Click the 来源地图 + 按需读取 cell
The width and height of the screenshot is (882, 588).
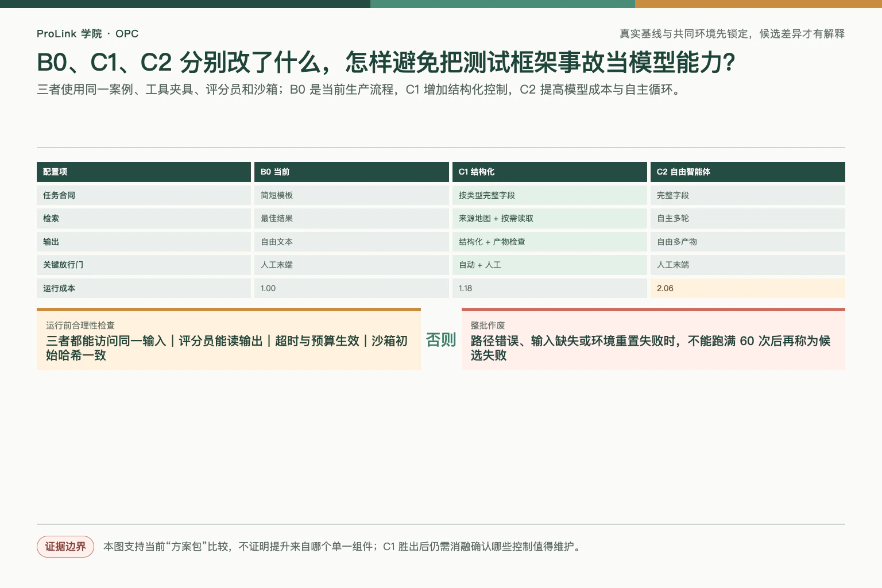550,218
